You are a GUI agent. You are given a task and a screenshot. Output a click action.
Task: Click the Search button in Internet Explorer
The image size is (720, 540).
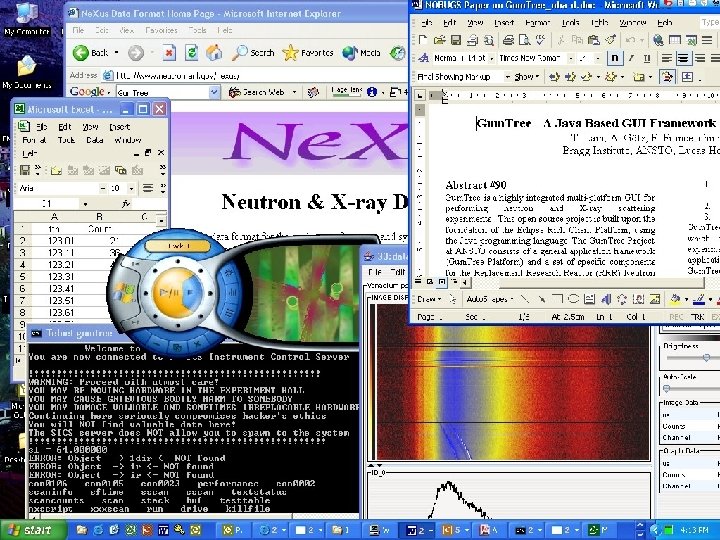pyautogui.click(x=253, y=53)
